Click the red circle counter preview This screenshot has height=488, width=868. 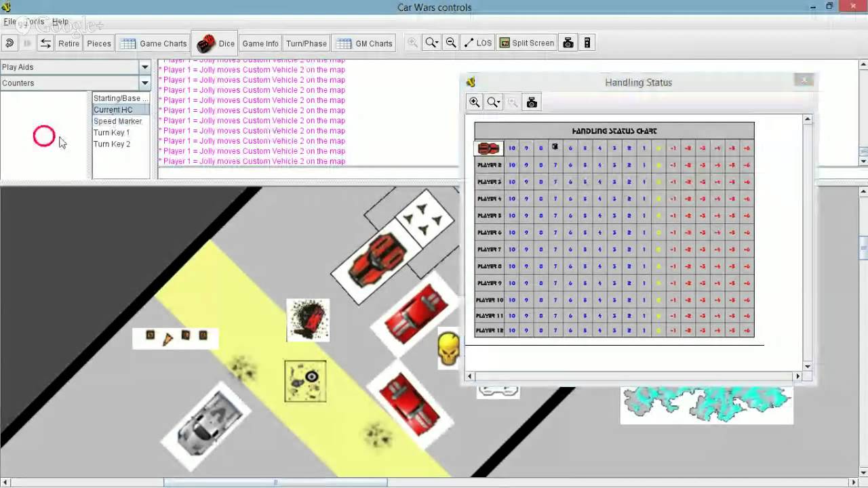44,136
